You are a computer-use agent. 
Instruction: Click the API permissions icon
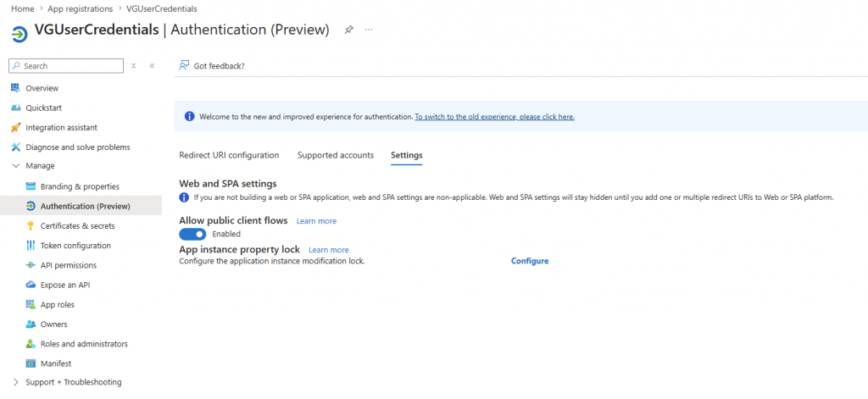[x=31, y=265]
